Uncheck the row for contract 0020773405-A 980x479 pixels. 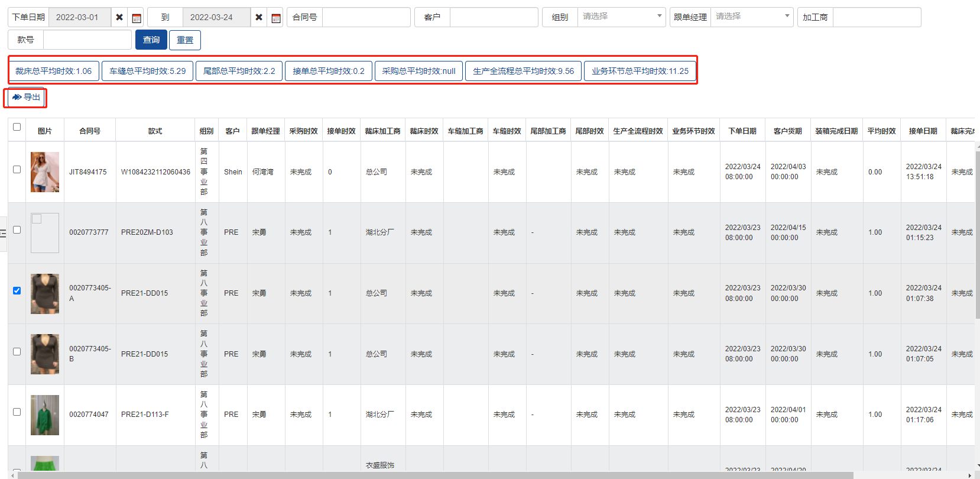click(17, 290)
